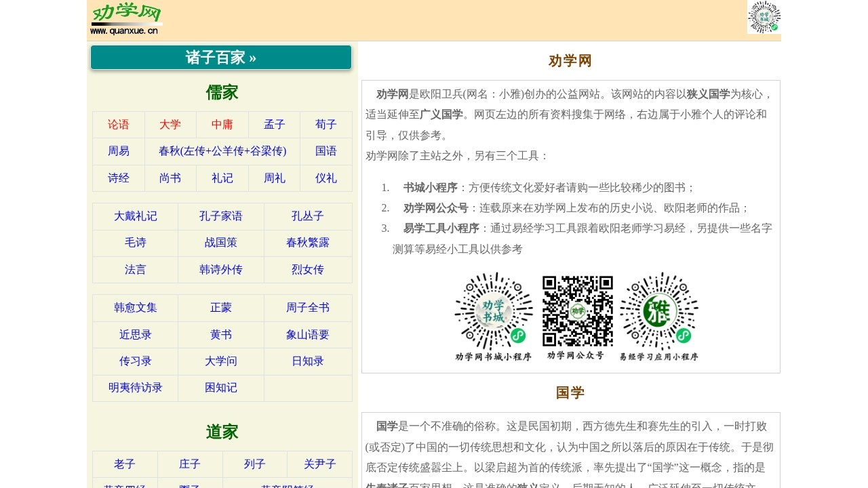Open 周礼
Screen dimensions: 868x488
[x=275, y=178]
